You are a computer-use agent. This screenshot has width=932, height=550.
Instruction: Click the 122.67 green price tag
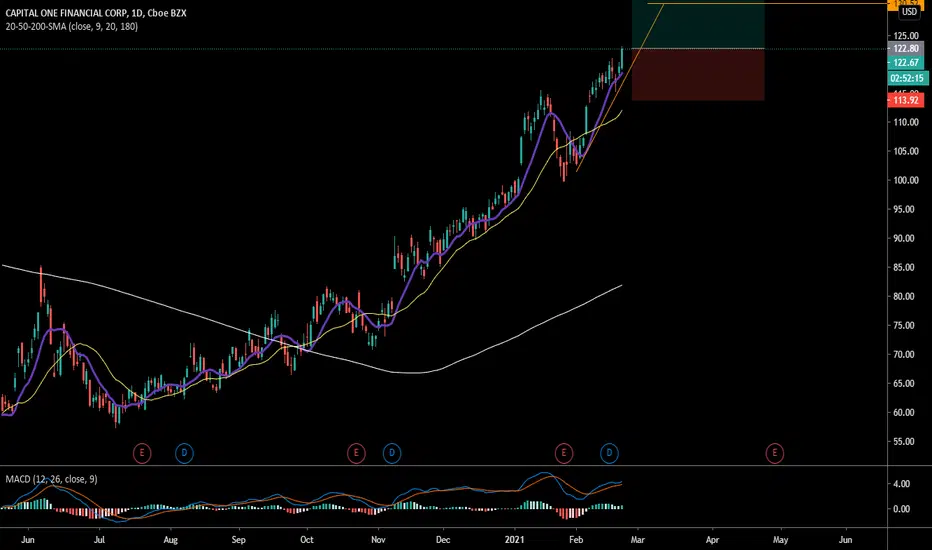[906, 62]
